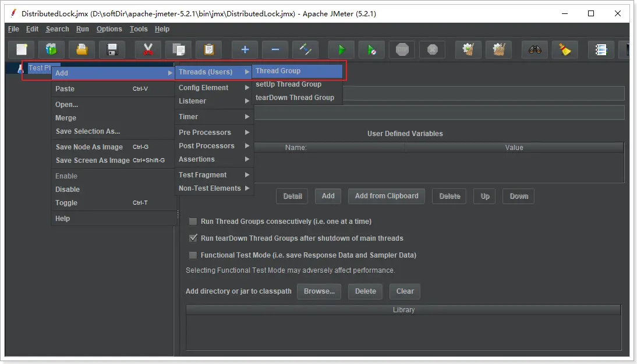Uncheck Run tearDown Thread Groups after shutdown

pyautogui.click(x=193, y=238)
